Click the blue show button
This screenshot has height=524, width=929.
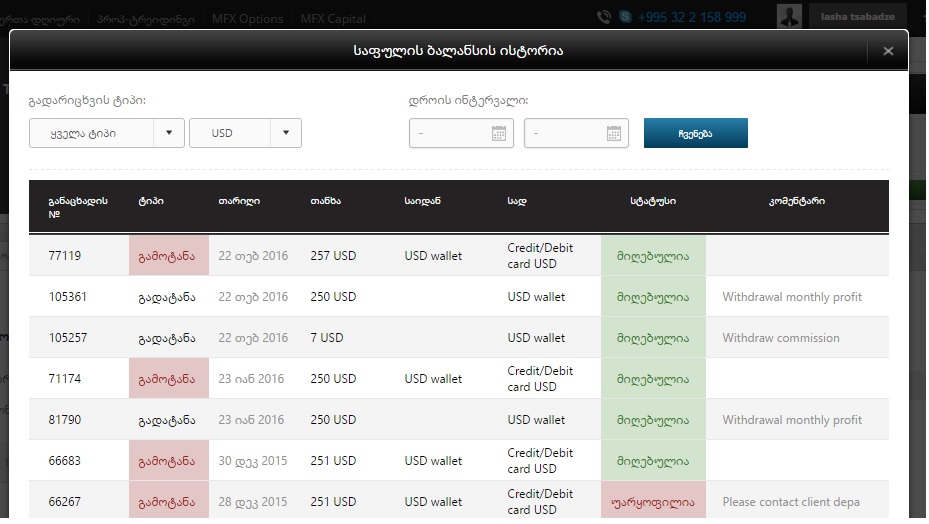click(696, 133)
